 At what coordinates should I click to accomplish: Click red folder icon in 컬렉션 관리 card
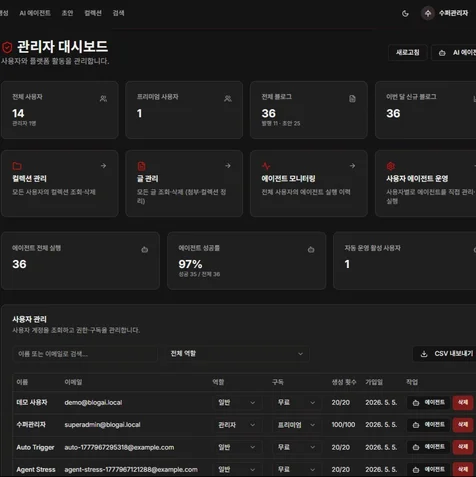[x=17, y=166]
